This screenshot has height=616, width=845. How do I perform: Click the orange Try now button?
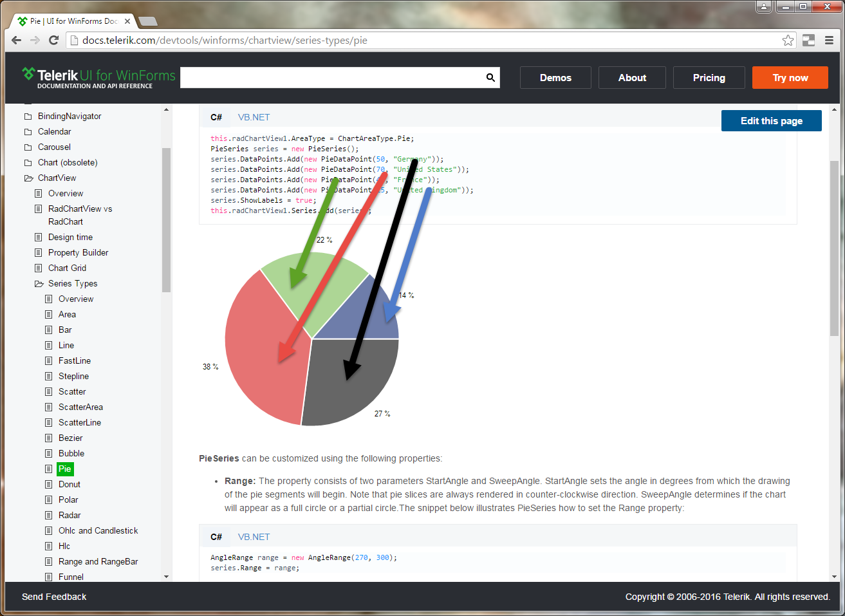click(790, 78)
